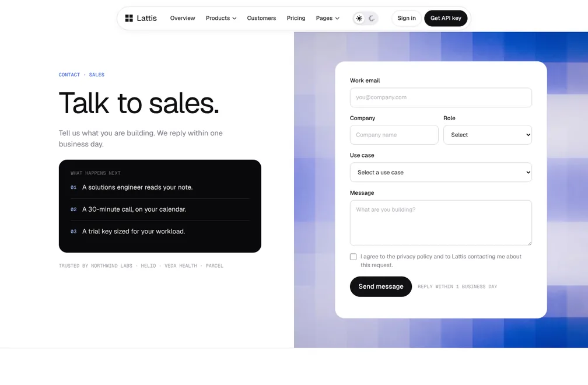Screen dimensions: 588x385
Task: Open the Role select dropdown
Action: click(488, 135)
